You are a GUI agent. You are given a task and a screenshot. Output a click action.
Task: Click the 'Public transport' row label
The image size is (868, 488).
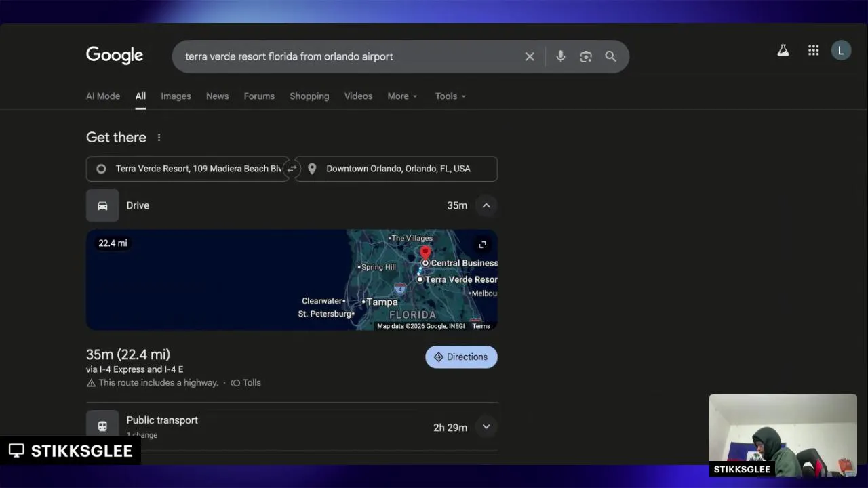click(162, 420)
